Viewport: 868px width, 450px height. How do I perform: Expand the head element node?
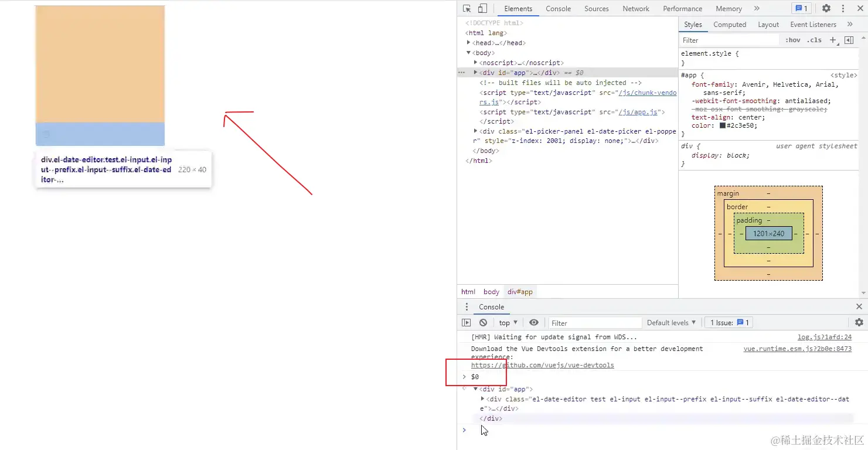pyautogui.click(x=468, y=43)
